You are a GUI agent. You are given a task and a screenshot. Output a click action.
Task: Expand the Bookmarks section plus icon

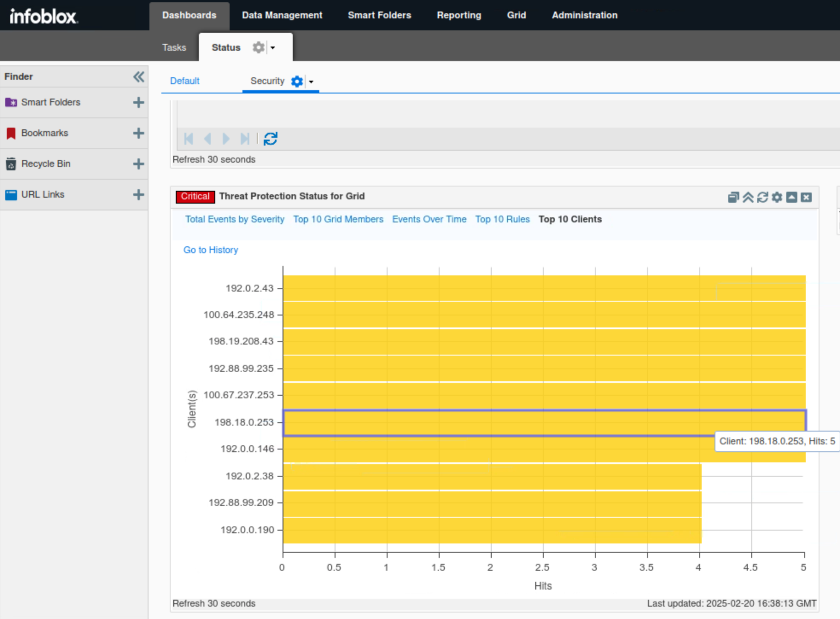(x=138, y=133)
